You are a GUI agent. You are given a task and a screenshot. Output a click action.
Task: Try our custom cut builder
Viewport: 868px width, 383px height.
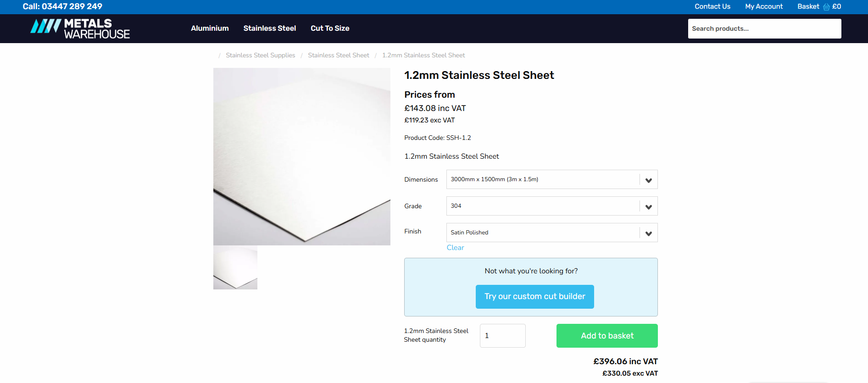535,297
